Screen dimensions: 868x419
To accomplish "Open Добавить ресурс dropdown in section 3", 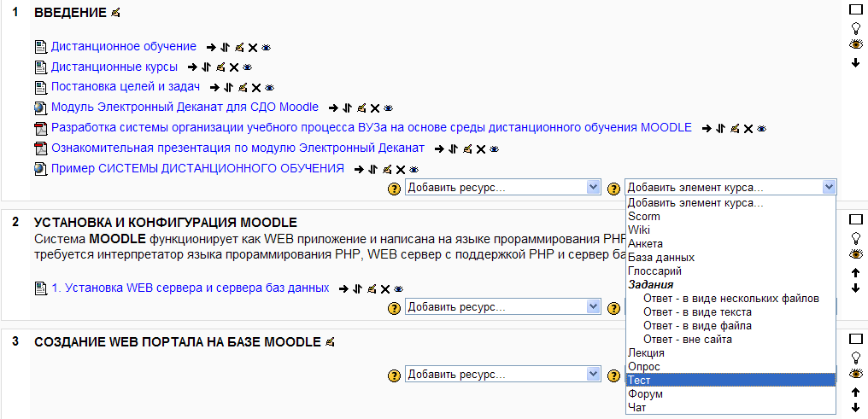I will point(502,375).
